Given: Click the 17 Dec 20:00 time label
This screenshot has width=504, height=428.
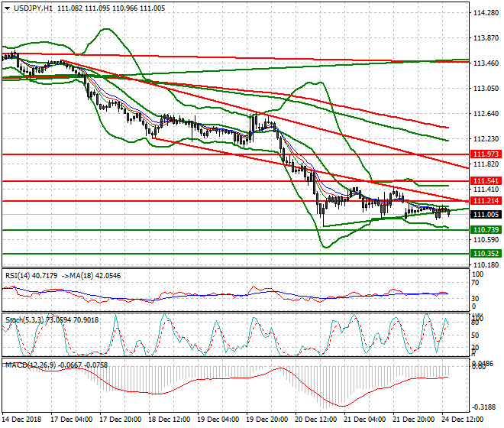Looking at the screenshot, I should click(x=120, y=420).
